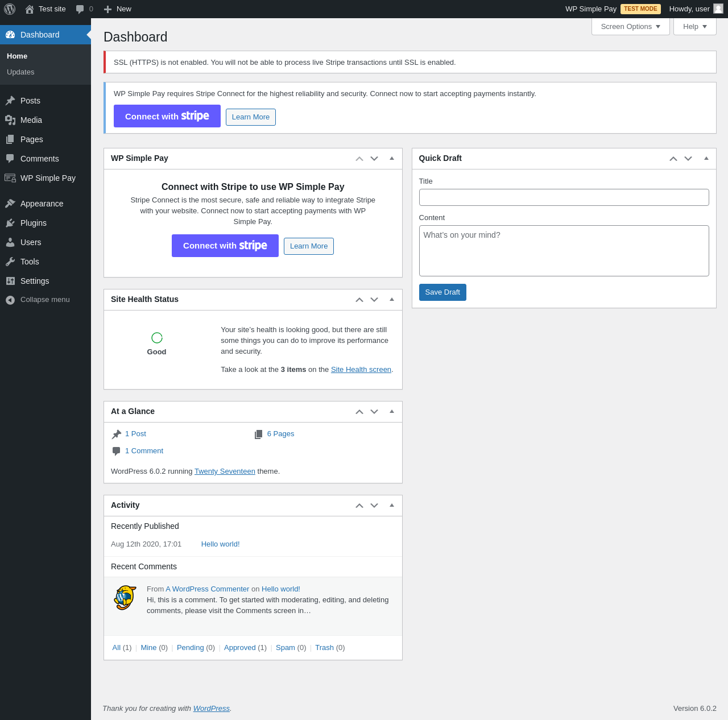Open Updates submenu item

(20, 72)
